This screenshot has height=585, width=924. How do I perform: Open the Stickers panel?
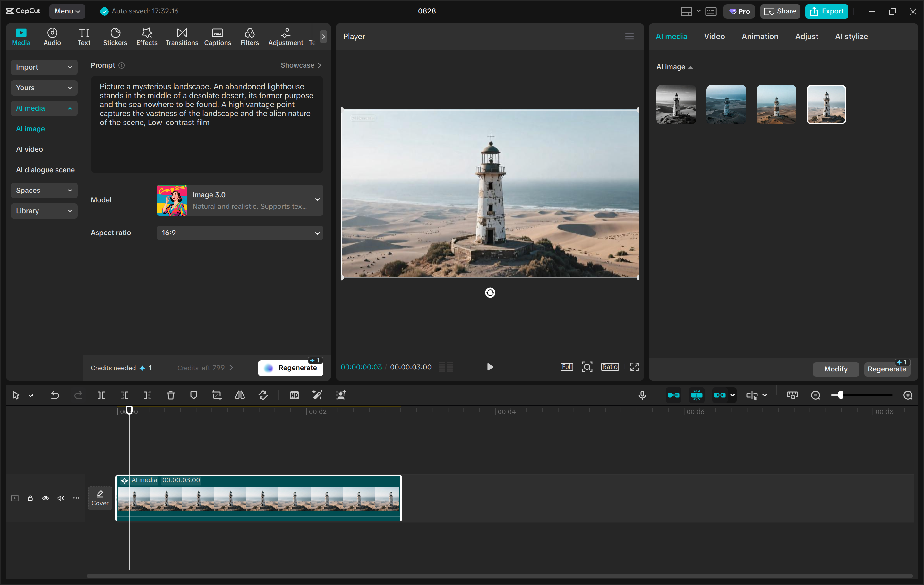coord(115,37)
